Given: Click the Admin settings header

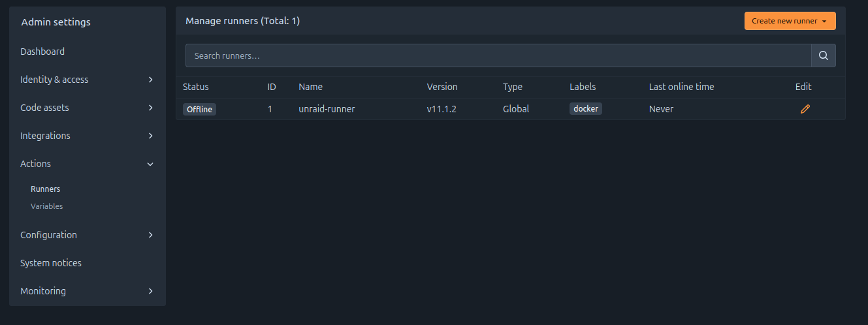Looking at the screenshot, I should 56,22.
